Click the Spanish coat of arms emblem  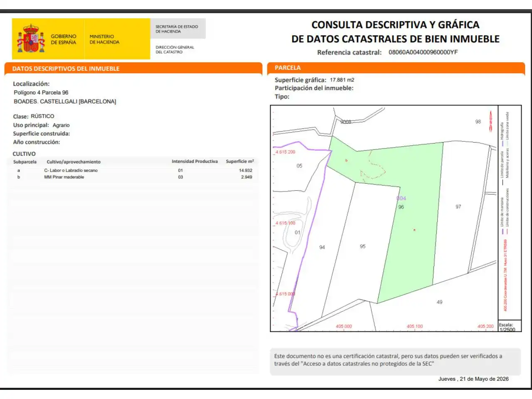(x=31, y=39)
